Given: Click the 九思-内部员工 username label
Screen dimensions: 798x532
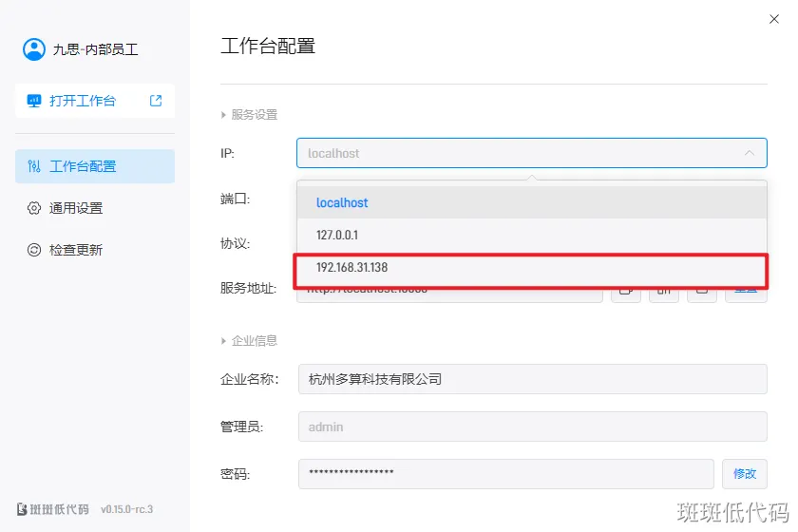Looking at the screenshot, I should [x=95, y=49].
